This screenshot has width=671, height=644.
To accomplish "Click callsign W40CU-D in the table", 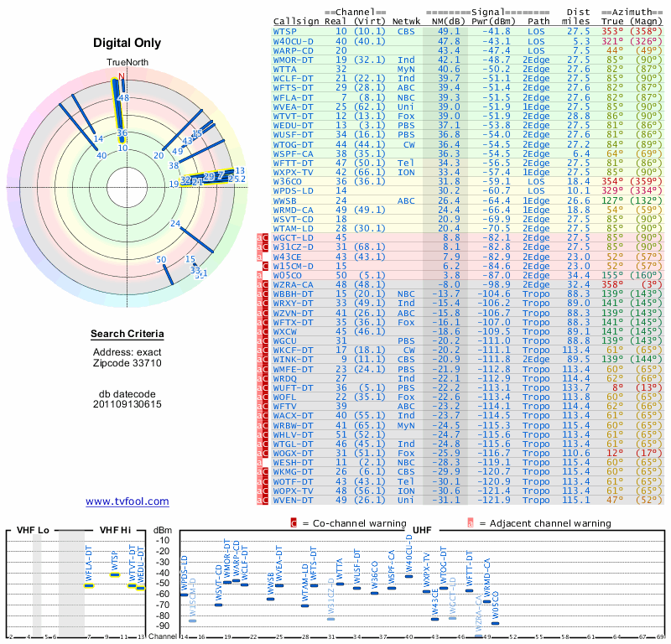I will pos(293,41).
